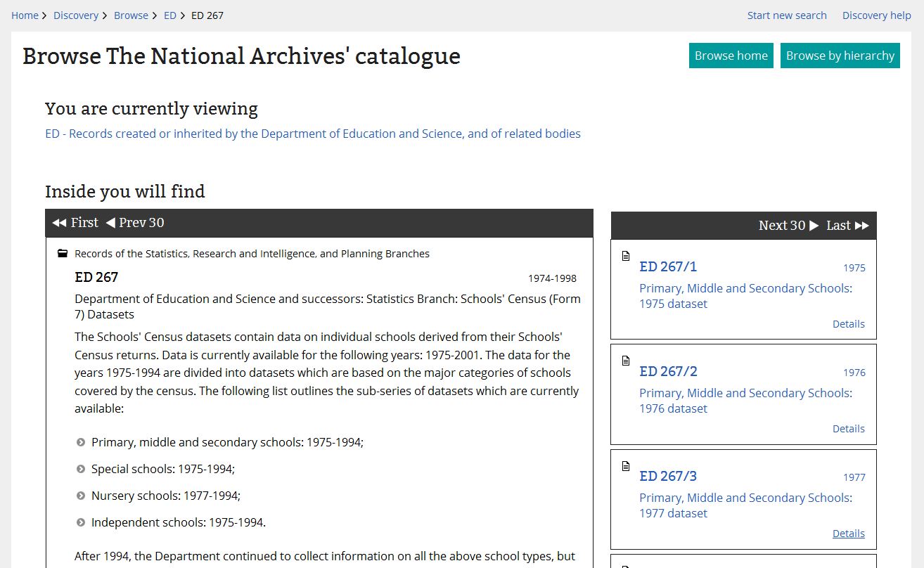Open the ED breadcrumb link
Screen dimensions: 924x568
tap(170, 15)
